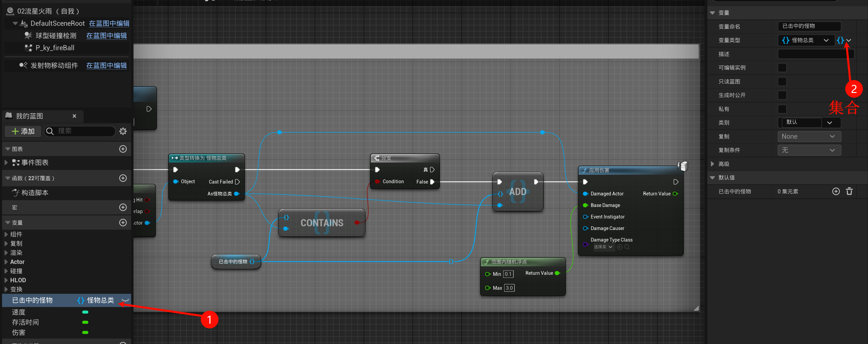This screenshot has width=868, height=344.
Task: Open container type set dropdown
Action: coord(844,40)
